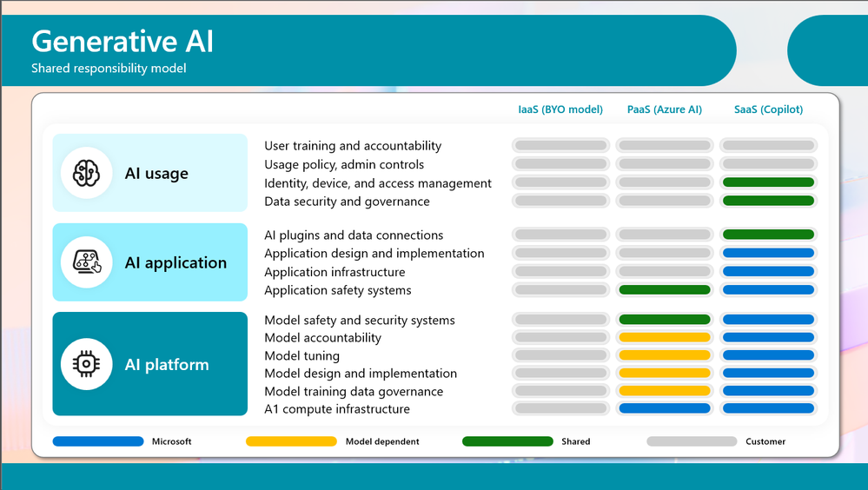Click A1 compute infrastructure text
The image size is (868, 490).
click(x=337, y=409)
